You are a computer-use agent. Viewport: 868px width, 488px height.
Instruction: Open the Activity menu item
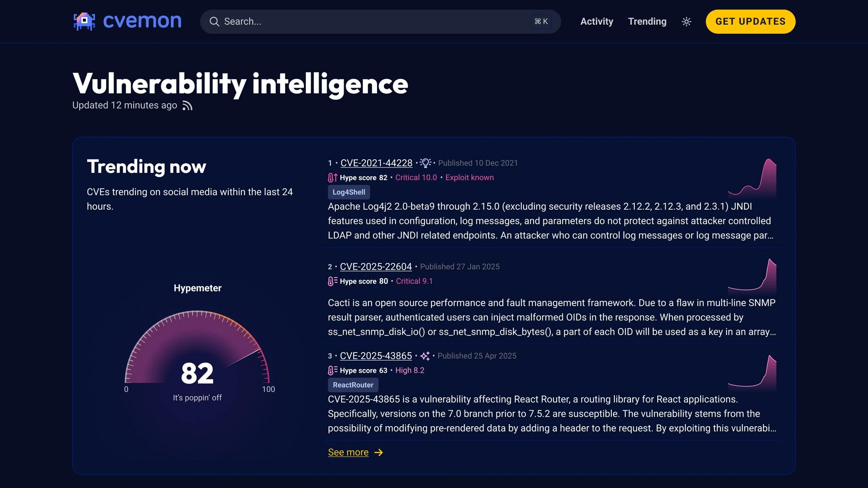(596, 21)
